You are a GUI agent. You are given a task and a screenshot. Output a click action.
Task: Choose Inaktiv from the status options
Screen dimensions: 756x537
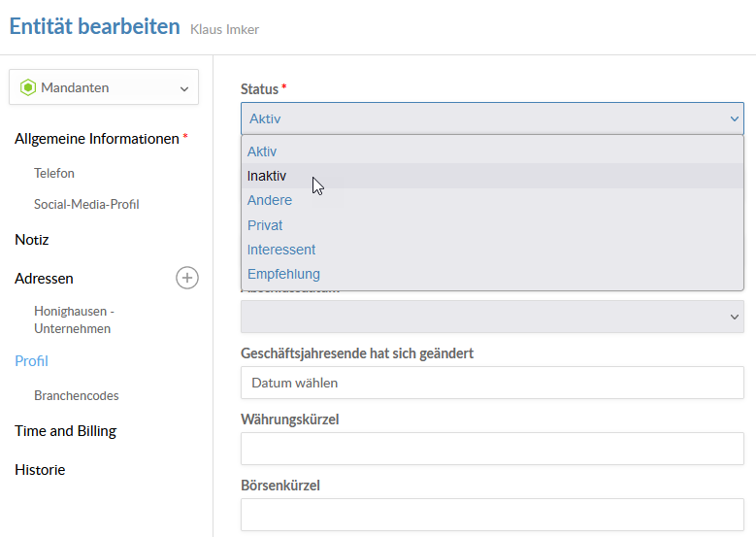coord(492,176)
